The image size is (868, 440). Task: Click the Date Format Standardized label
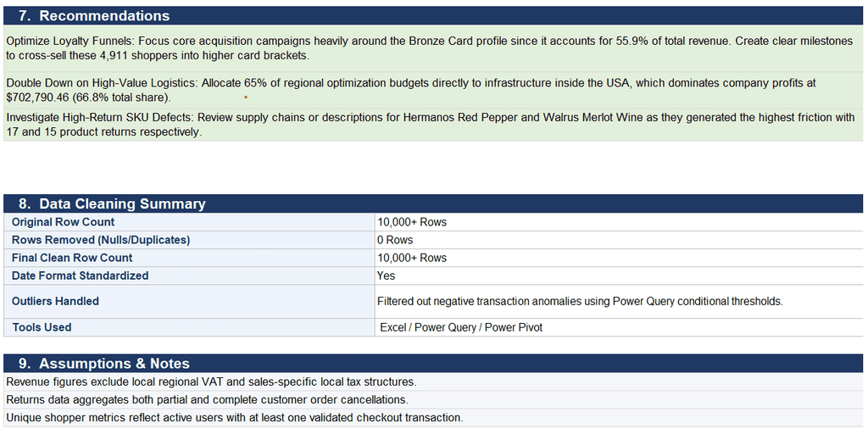point(189,276)
